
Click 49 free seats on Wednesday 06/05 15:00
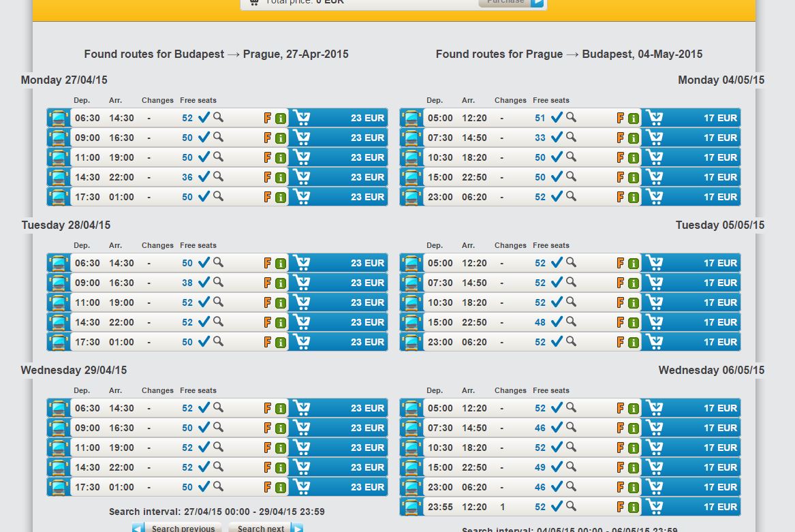click(x=540, y=467)
